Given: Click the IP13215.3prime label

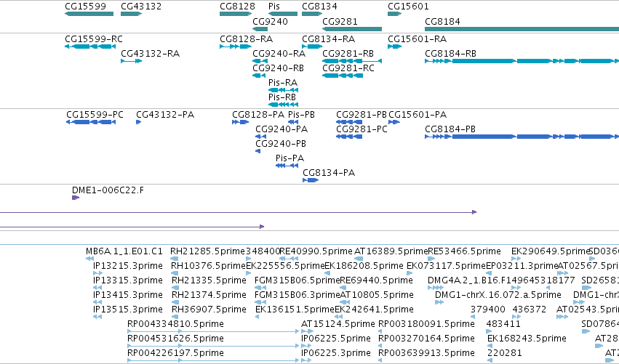Looking at the screenshot, I should 127,266.
